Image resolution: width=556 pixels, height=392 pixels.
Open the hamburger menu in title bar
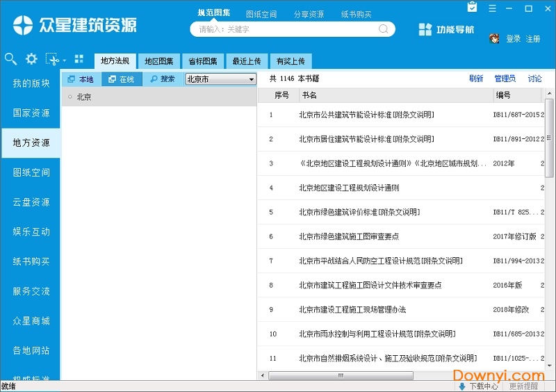click(x=492, y=8)
